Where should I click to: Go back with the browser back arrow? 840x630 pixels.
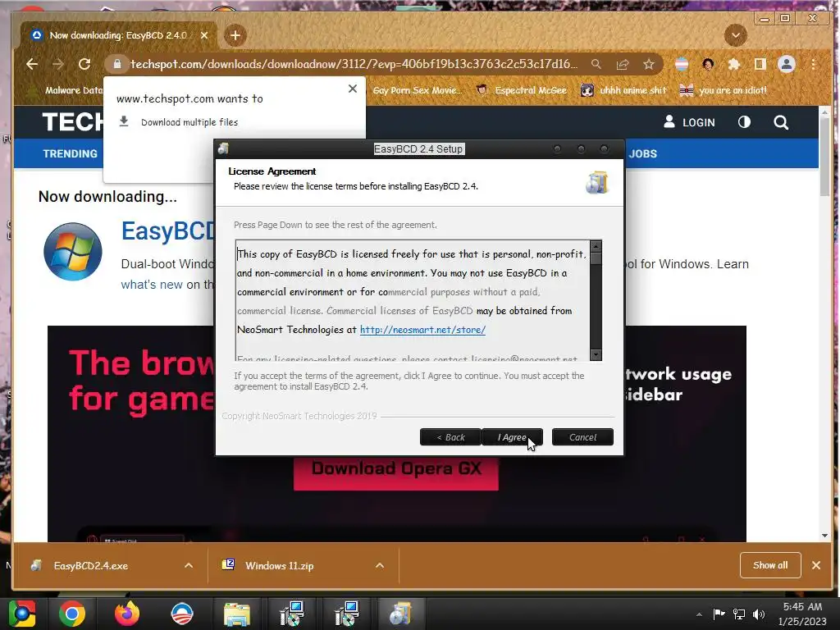point(32,64)
